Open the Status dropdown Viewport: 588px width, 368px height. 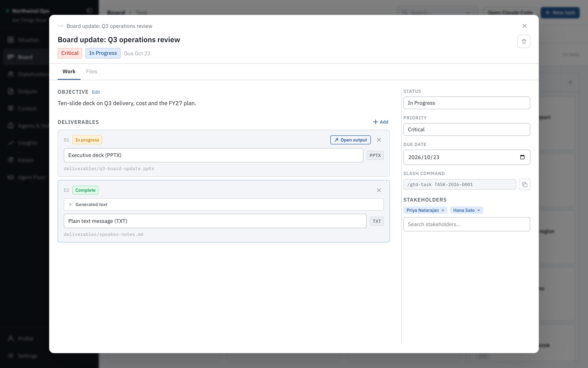[x=467, y=103]
